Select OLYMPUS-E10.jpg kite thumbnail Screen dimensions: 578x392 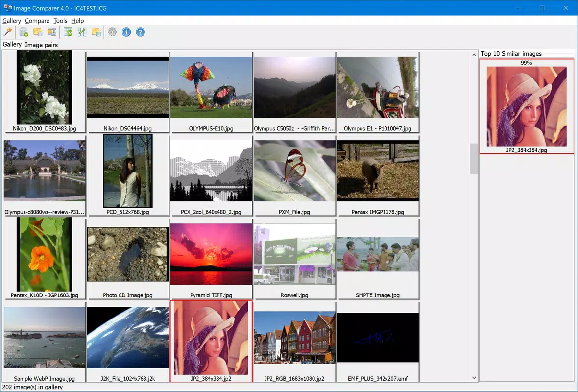click(x=211, y=87)
